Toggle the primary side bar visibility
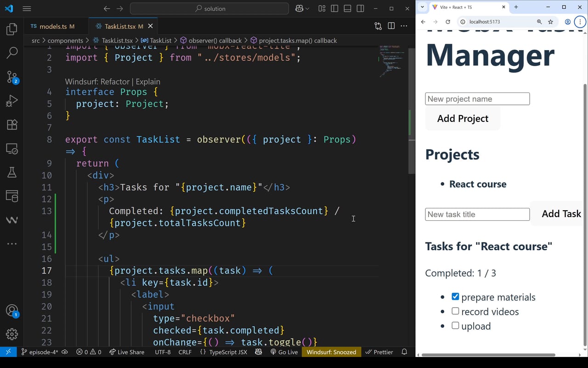 (x=335, y=8)
